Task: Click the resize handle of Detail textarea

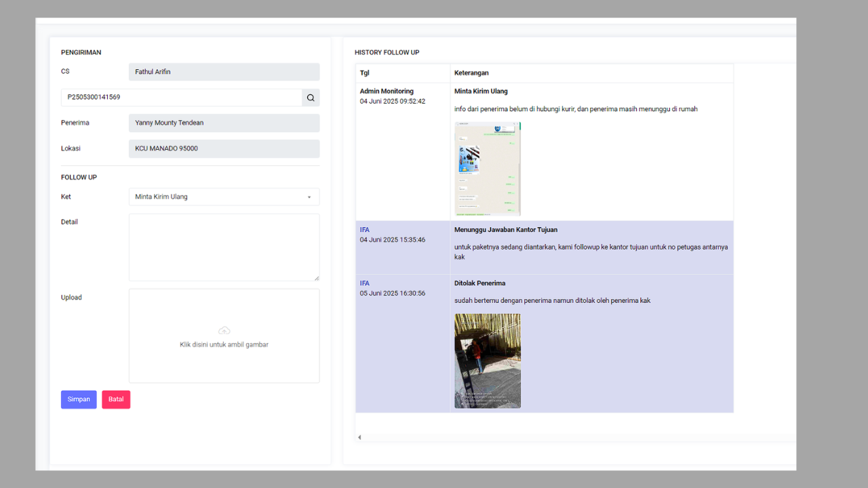Action: pos(316,278)
